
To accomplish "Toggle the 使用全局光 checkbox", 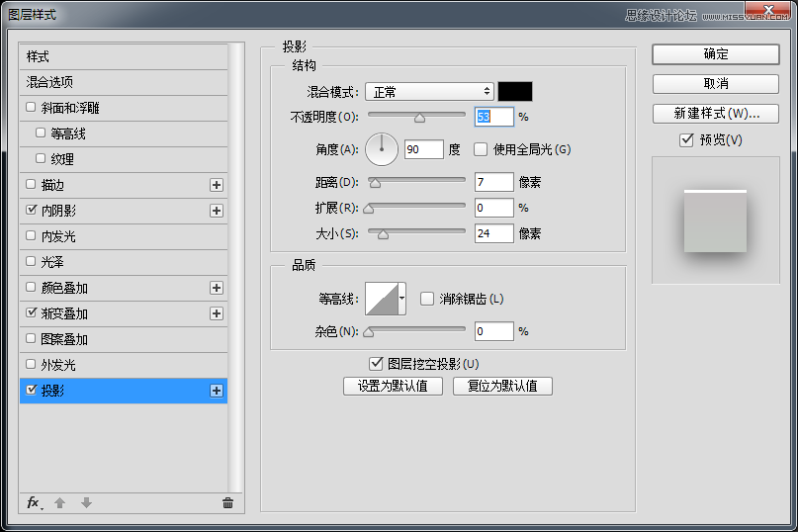I will pos(481,149).
